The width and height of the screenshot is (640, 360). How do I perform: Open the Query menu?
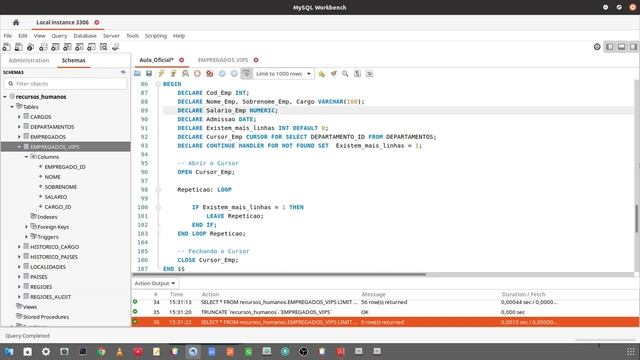[x=59, y=36]
